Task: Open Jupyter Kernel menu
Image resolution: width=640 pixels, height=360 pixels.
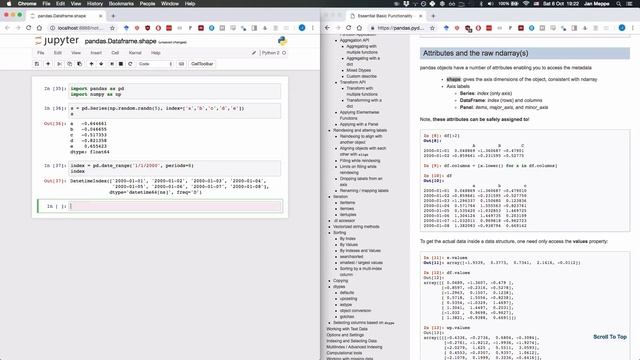Action: (135, 53)
